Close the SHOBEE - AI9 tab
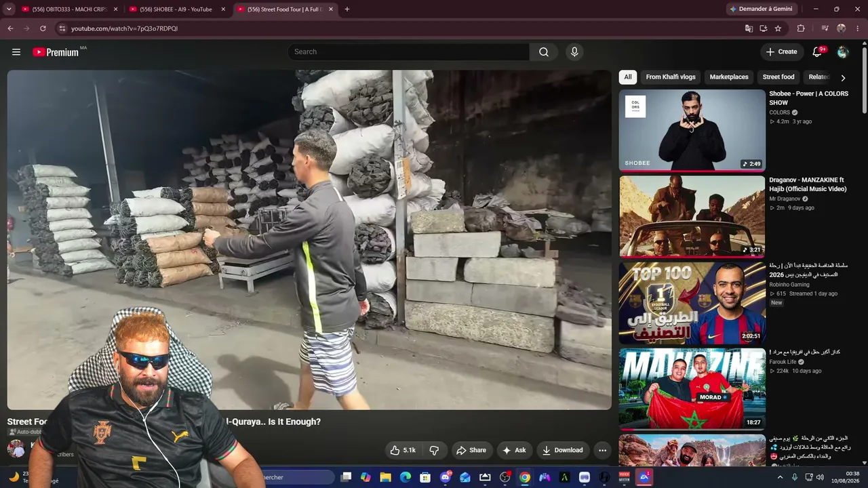 [223, 9]
